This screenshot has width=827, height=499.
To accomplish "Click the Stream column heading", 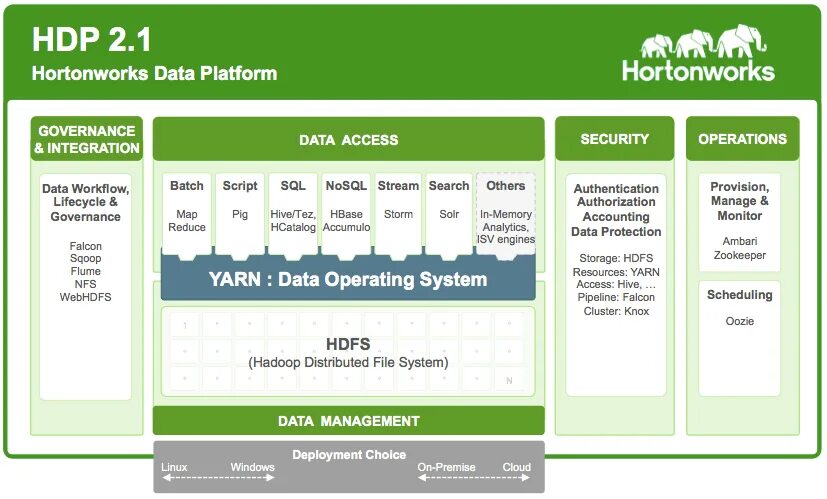I will 398,186.
